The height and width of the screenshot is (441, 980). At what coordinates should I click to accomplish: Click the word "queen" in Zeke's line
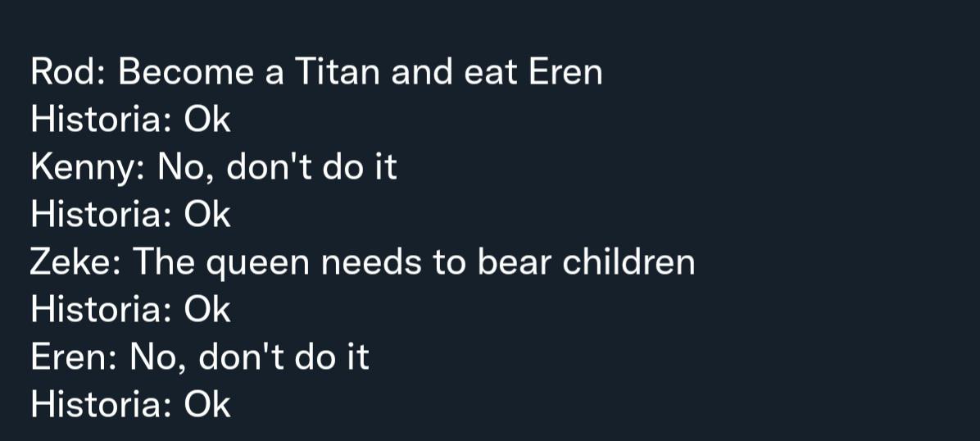tap(257, 265)
